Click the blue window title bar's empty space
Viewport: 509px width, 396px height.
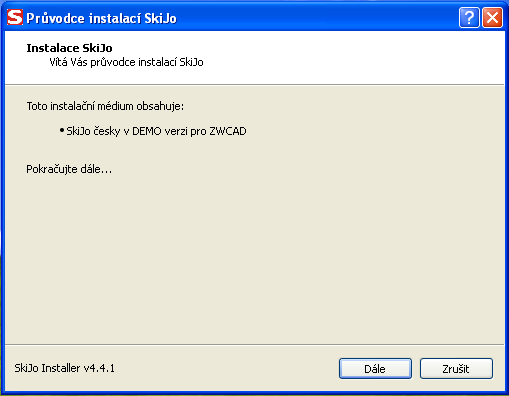coord(317,18)
